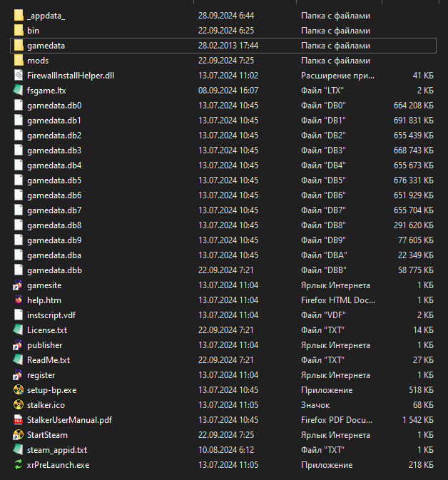Select the type Файл "VDF"

323,315
